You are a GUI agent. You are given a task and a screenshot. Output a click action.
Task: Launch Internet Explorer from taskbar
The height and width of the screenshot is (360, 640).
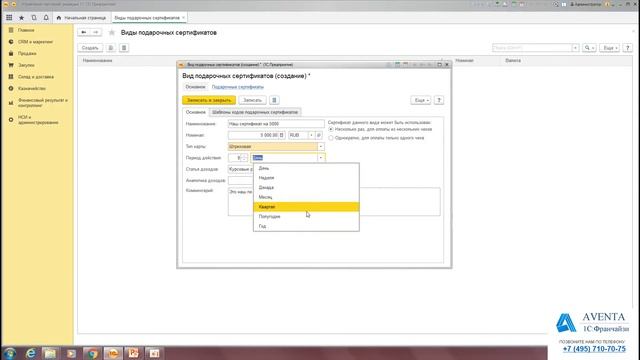coord(31,353)
